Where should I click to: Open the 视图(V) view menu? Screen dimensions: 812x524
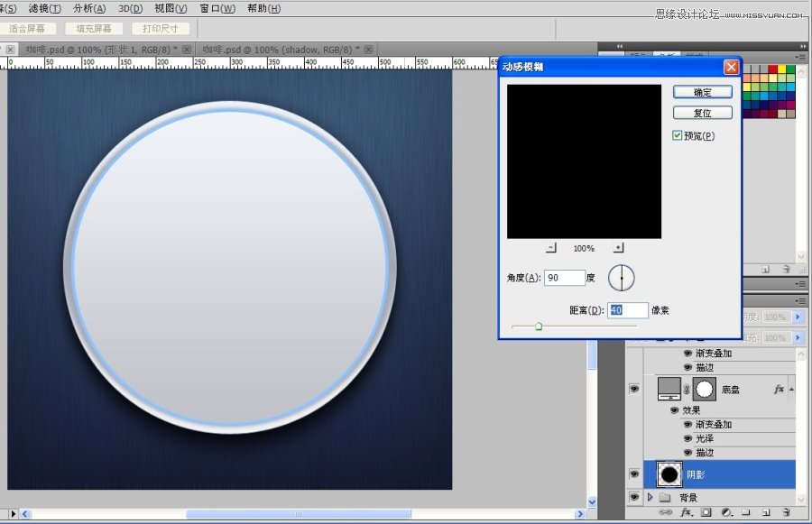(171, 8)
